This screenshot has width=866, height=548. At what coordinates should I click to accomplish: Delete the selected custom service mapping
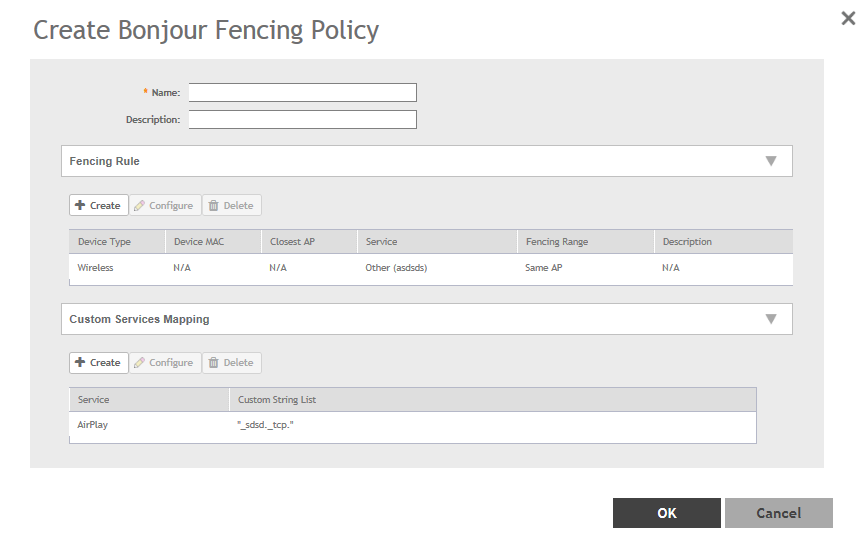pos(231,362)
